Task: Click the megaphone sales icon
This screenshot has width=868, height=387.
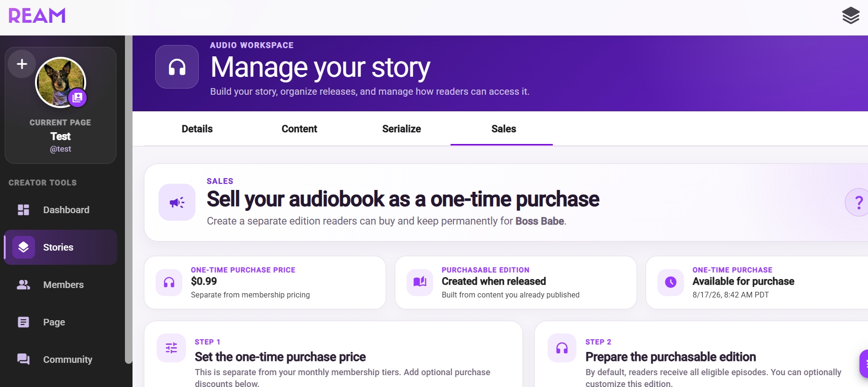Action: pos(177,202)
